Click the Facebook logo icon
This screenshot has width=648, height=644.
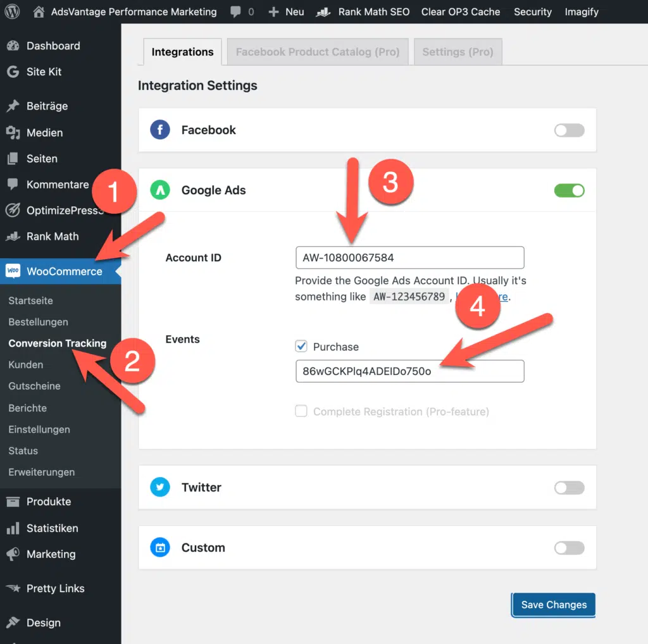pyautogui.click(x=160, y=130)
